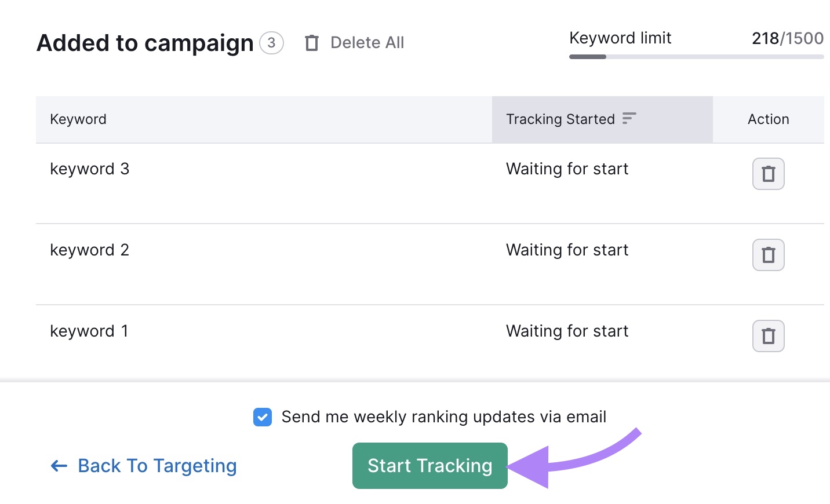Delete keyword 1 using its trash icon

tap(768, 335)
